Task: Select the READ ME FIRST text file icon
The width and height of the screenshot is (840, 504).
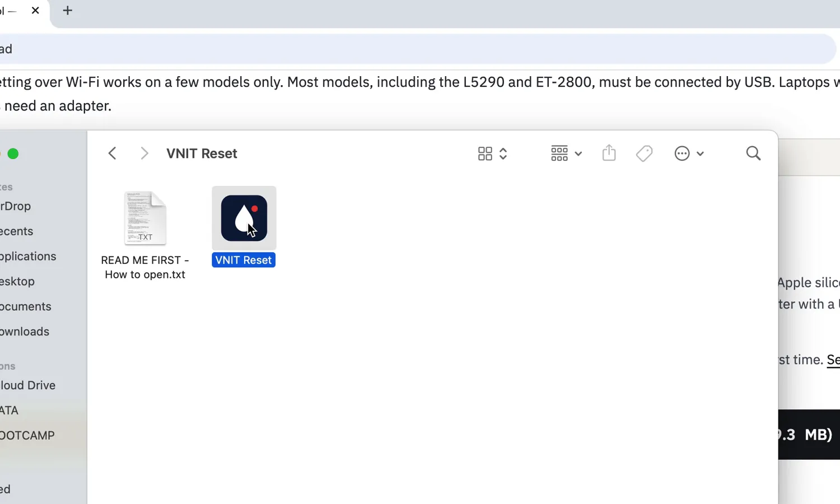Action: click(145, 218)
